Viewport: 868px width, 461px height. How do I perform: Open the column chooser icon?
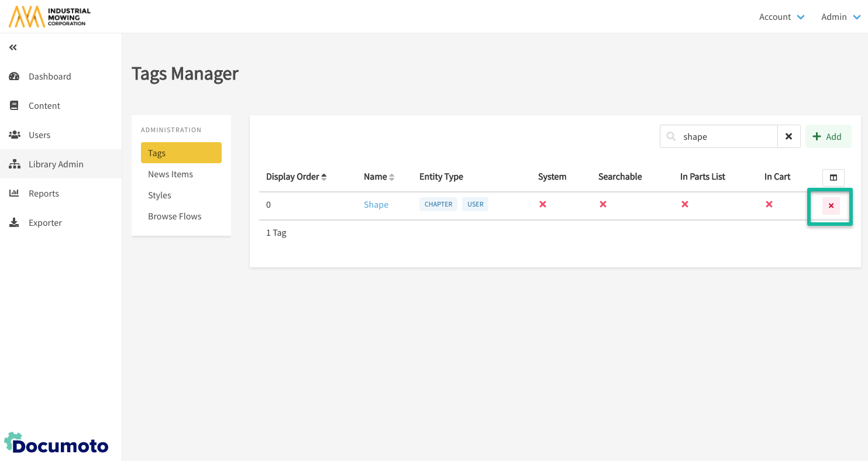point(833,177)
